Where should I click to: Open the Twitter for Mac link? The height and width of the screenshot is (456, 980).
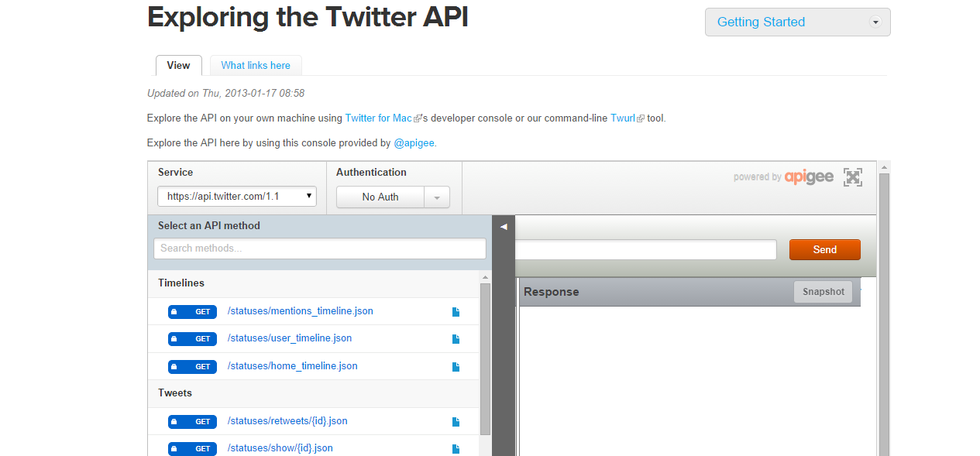tap(379, 118)
